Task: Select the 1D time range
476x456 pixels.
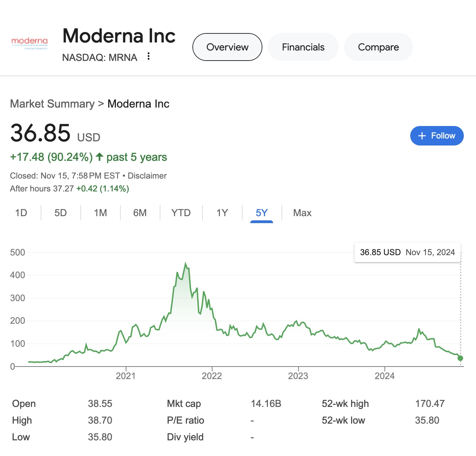Action: tap(21, 213)
